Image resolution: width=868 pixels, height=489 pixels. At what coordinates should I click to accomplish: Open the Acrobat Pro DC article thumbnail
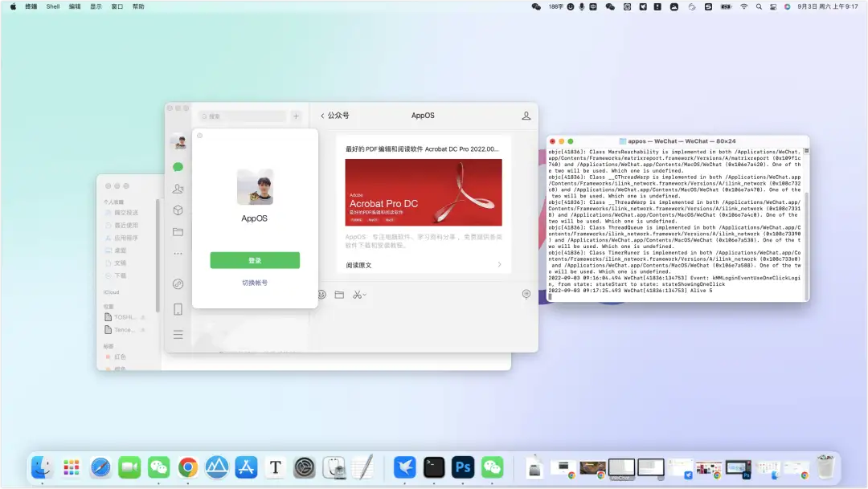[x=424, y=192]
